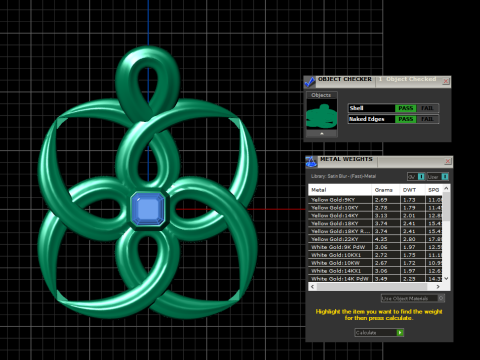The image size is (480, 360).
Task: Click DWT value 1.72 for White Gold:10KW
Action: [x=409, y=263]
